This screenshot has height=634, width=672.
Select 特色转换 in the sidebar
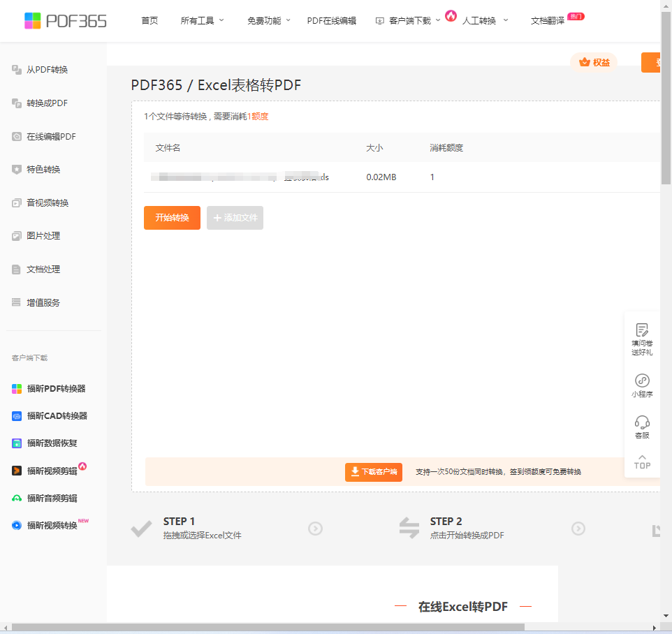click(43, 170)
